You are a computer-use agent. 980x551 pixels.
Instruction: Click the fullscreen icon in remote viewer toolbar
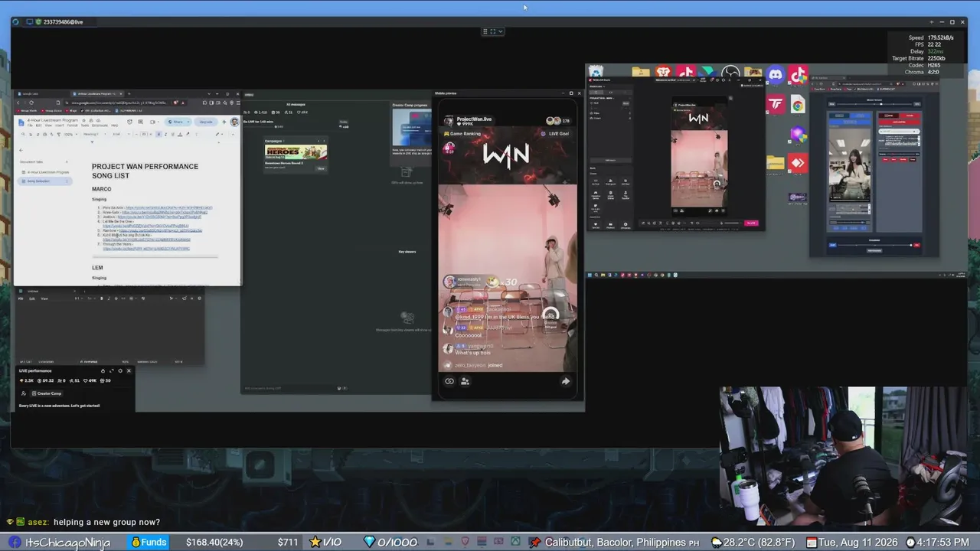point(492,31)
